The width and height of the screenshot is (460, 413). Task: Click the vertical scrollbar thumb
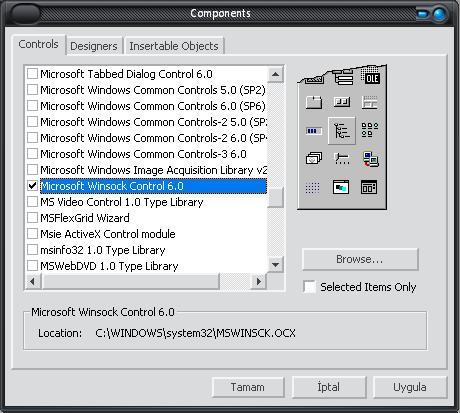pyautogui.click(x=275, y=197)
